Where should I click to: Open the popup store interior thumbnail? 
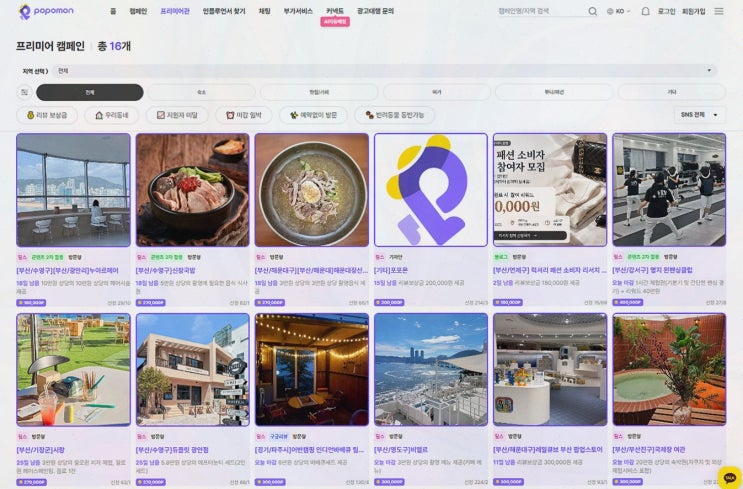coord(550,370)
